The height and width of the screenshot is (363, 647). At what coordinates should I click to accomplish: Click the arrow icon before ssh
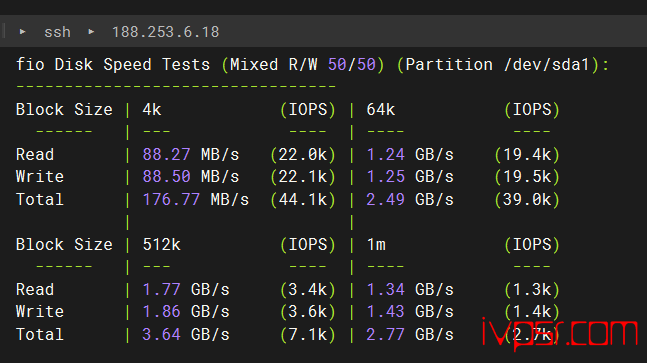(23, 31)
